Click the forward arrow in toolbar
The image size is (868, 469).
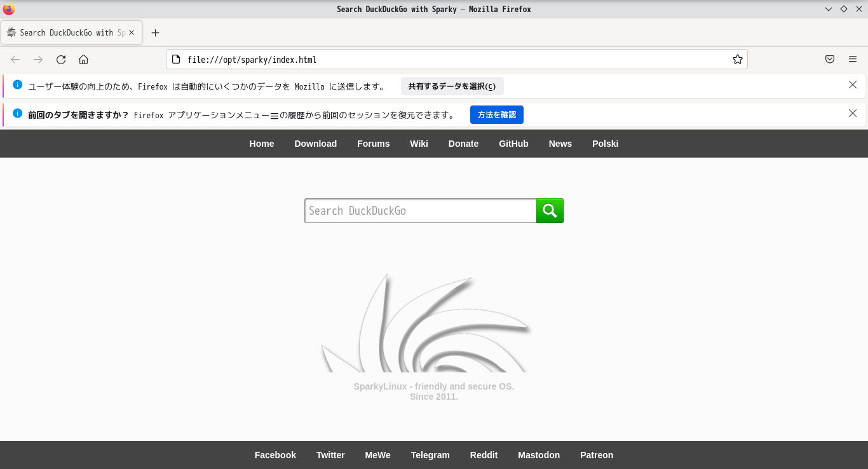38,60
